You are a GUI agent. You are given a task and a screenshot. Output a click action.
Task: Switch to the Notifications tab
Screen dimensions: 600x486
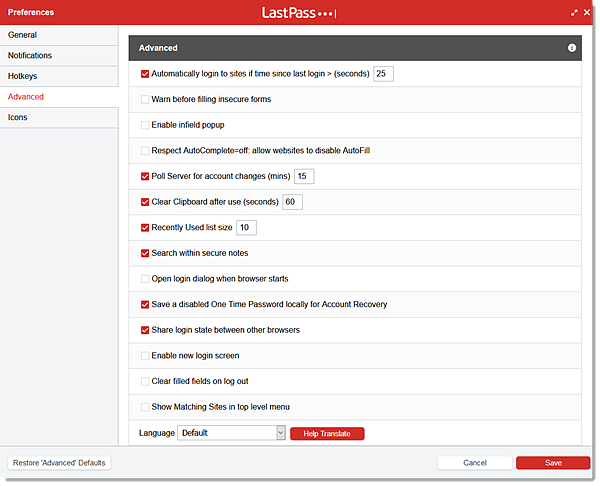click(x=59, y=55)
